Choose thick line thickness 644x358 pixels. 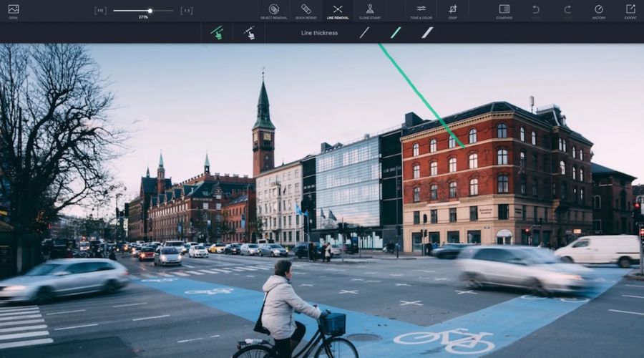coord(427,33)
